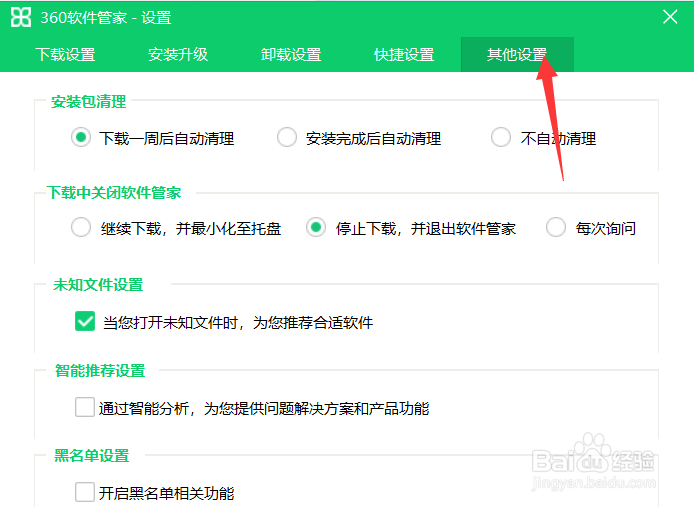Select 继续下载，并最小化至托盘 option
The image size is (694, 507).
click(81, 228)
